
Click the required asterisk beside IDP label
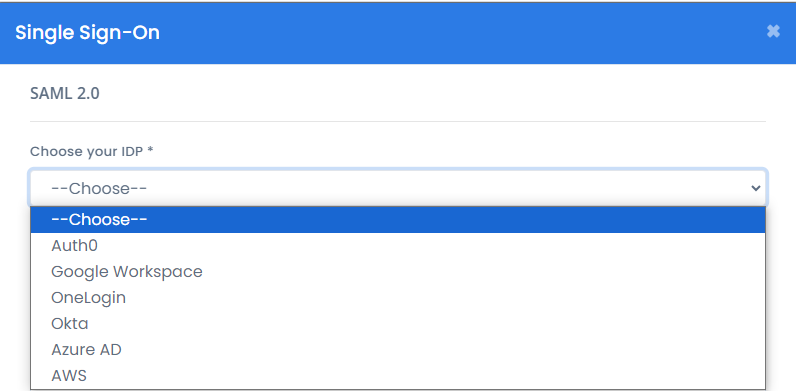click(x=150, y=150)
